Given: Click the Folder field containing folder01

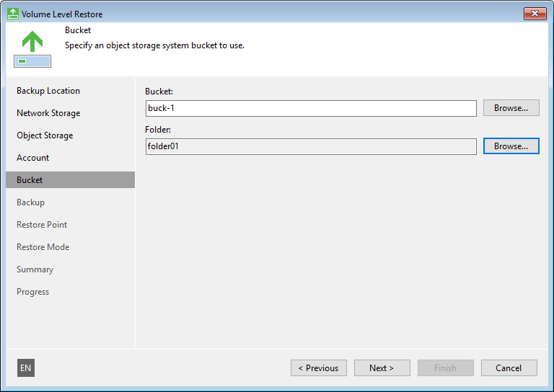Looking at the screenshot, I should click(311, 146).
